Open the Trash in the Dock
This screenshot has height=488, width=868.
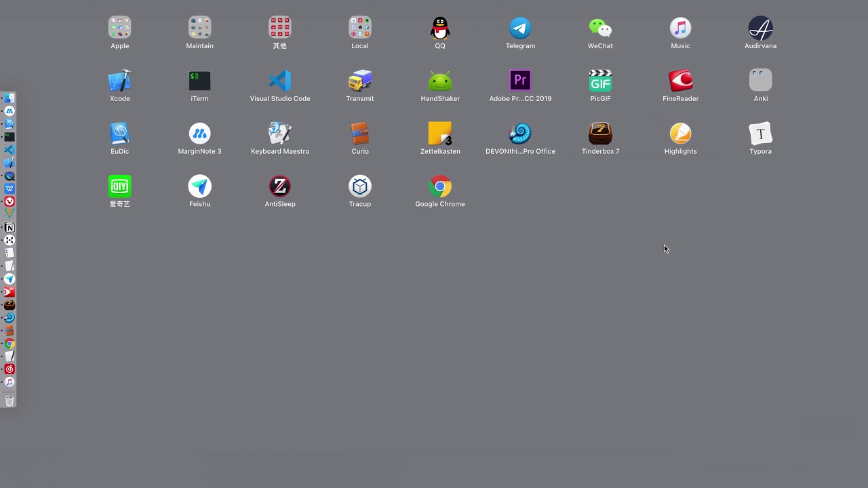pyautogui.click(x=9, y=401)
